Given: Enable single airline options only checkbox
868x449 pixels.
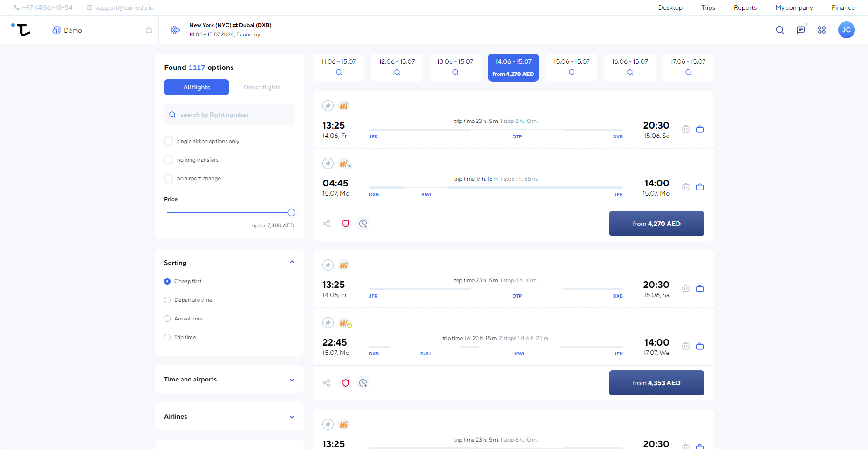Looking at the screenshot, I should tap(169, 141).
